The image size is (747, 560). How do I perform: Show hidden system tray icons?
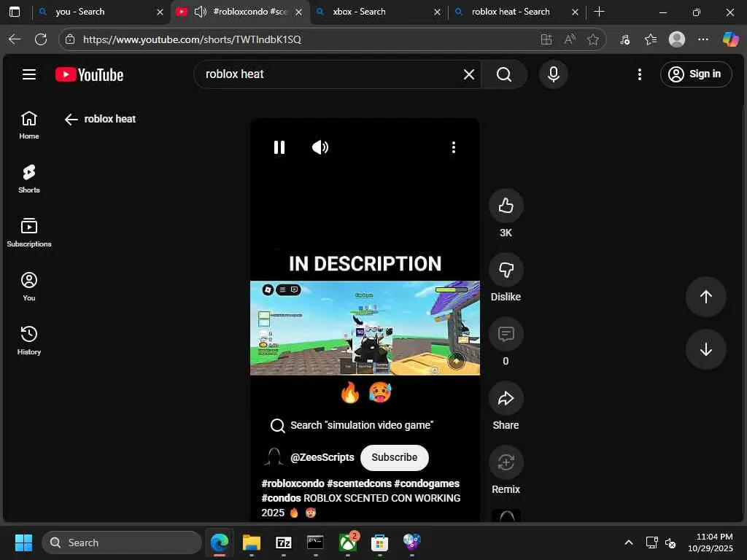pos(629,542)
